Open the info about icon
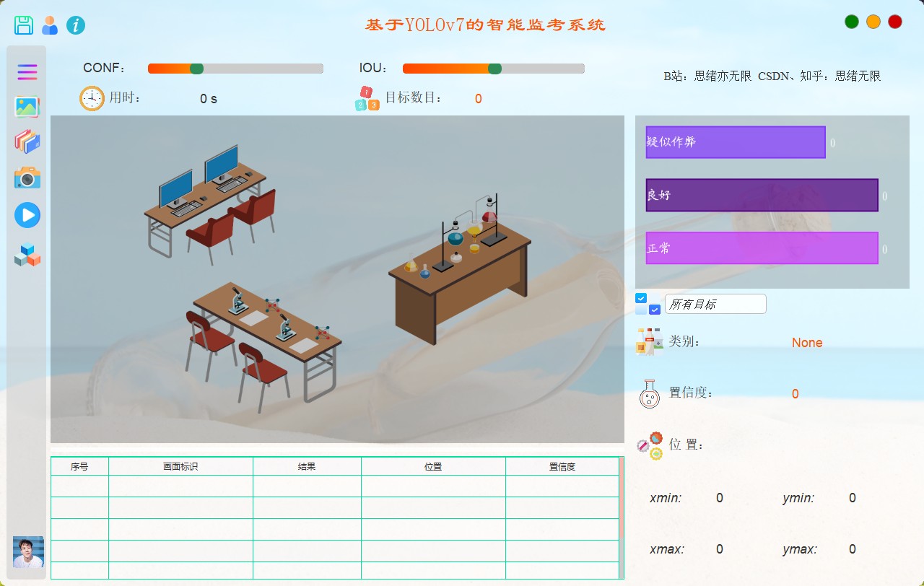The width and height of the screenshot is (924, 586). pyautogui.click(x=76, y=25)
